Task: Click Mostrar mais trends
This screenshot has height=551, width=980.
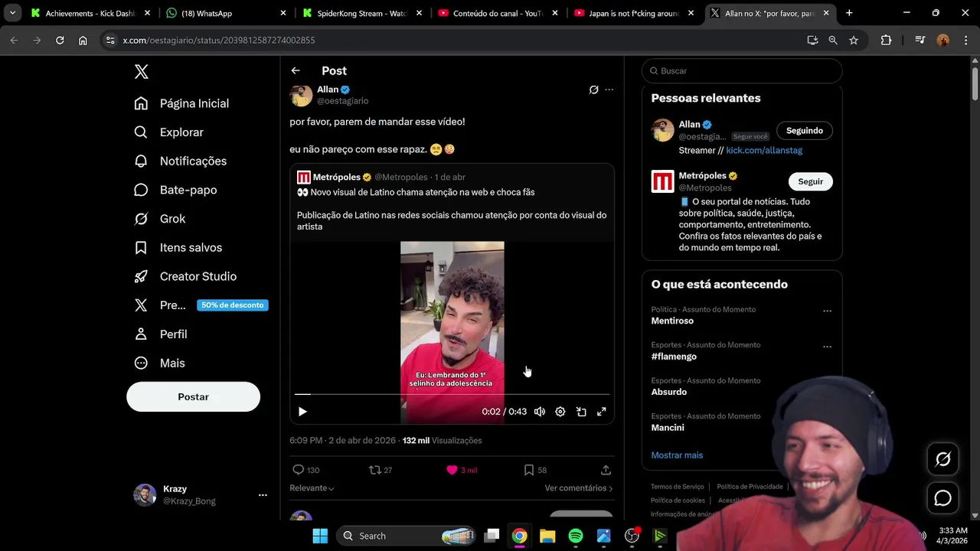Action: [x=677, y=455]
